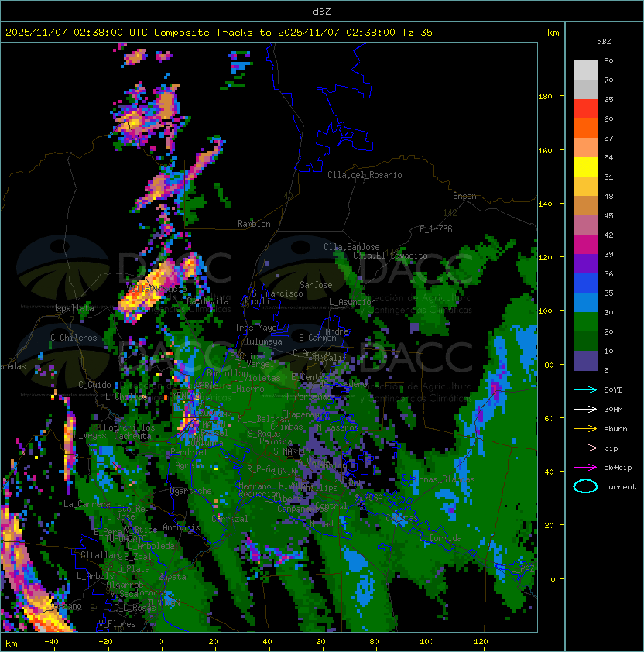Click the Uspallata map label

[73, 308]
